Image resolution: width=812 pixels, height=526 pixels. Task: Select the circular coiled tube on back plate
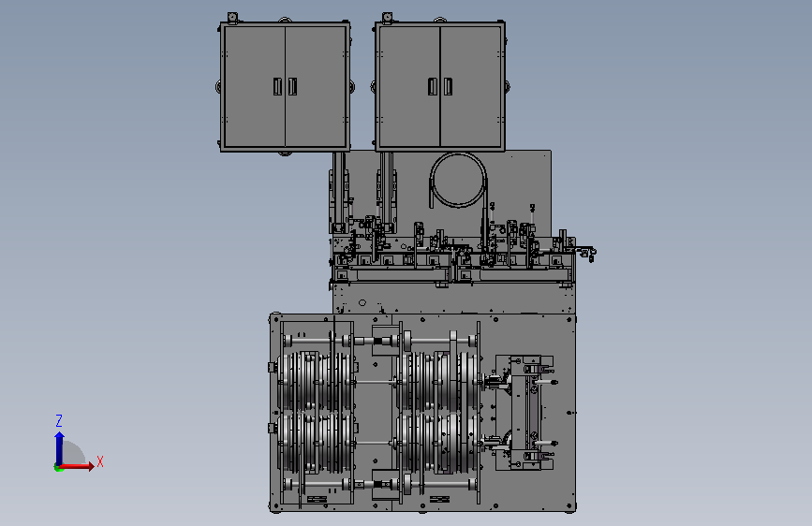pyautogui.click(x=458, y=180)
